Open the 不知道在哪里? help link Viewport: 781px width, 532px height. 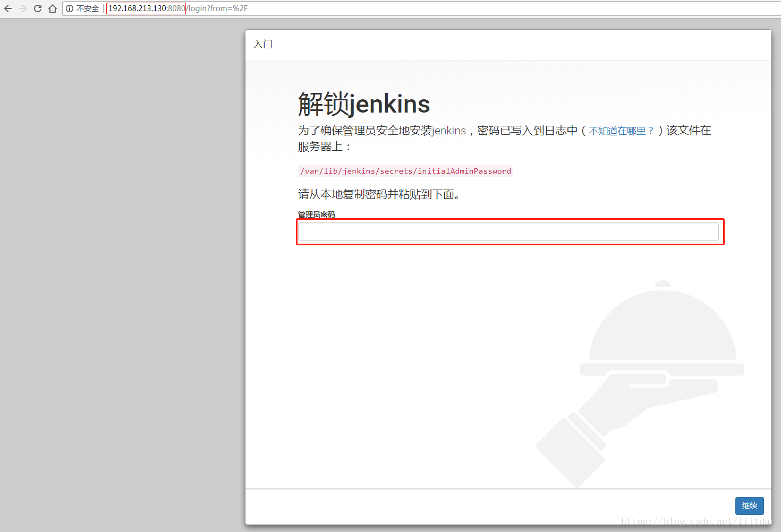click(621, 131)
